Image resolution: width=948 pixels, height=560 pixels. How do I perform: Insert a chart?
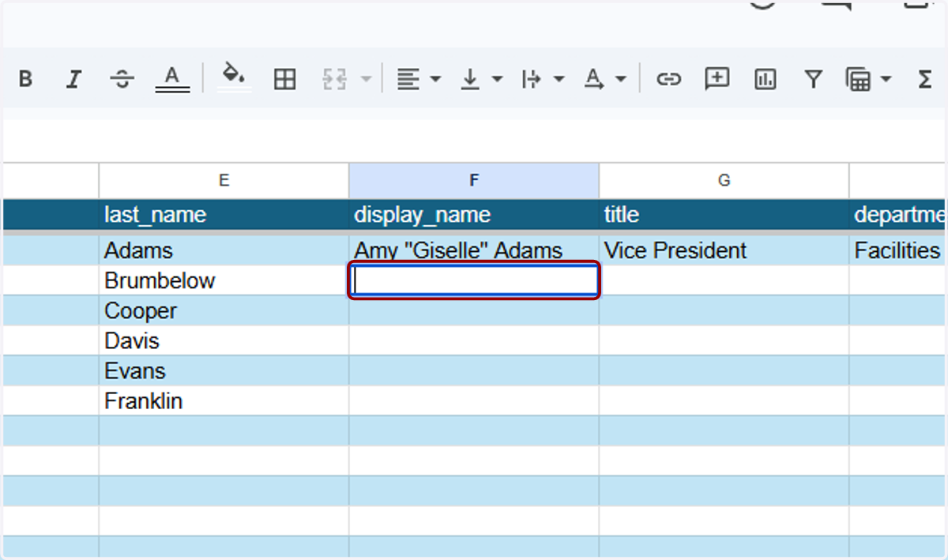765,79
